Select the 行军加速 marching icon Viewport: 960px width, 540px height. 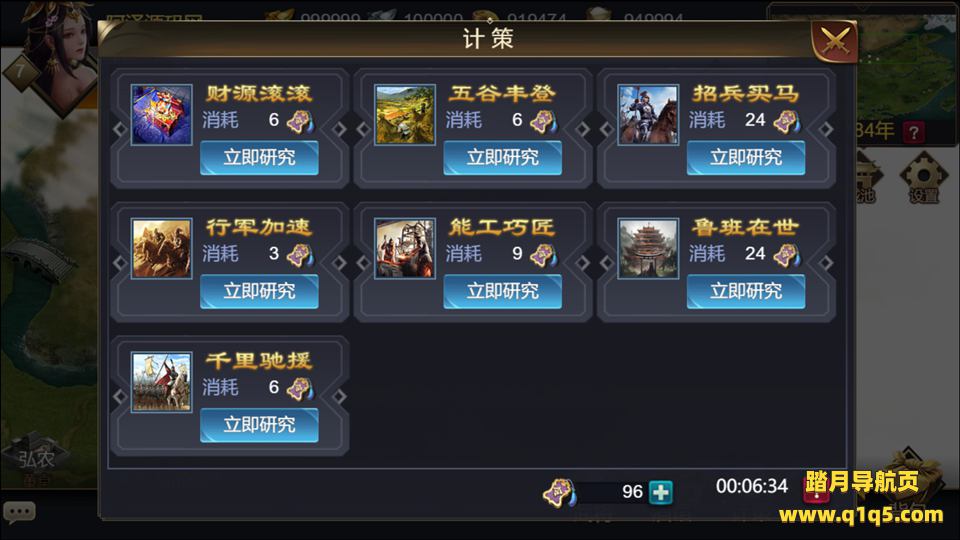click(162, 249)
